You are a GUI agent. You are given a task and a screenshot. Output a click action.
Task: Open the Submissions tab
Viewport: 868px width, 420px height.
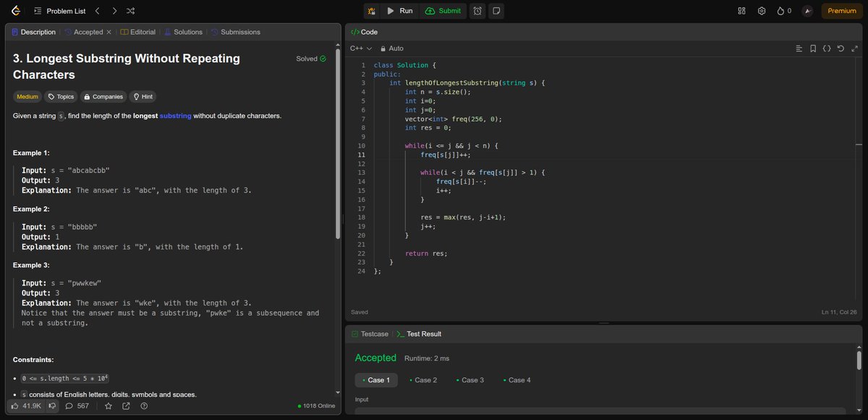tap(235, 32)
